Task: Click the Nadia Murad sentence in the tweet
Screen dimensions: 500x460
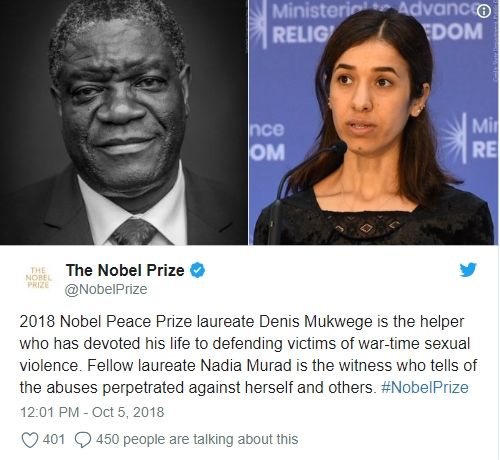Action: [x=248, y=377]
